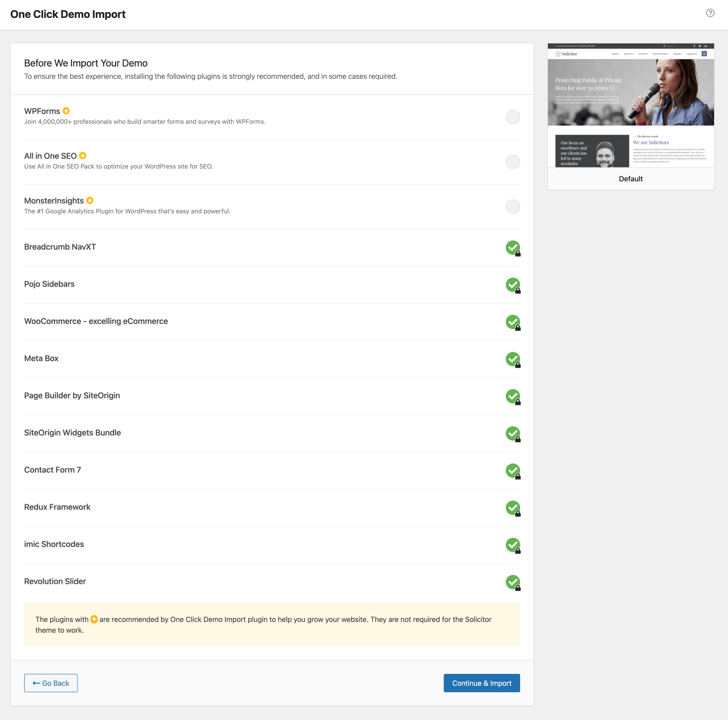This screenshot has height=720, width=728.
Task: Open the Solicitor demo preview thumbnail
Action: (631, 105)
